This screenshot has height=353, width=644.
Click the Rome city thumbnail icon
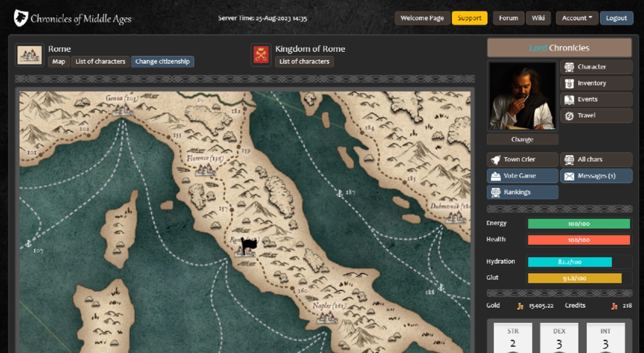click(x=30, y=55)
